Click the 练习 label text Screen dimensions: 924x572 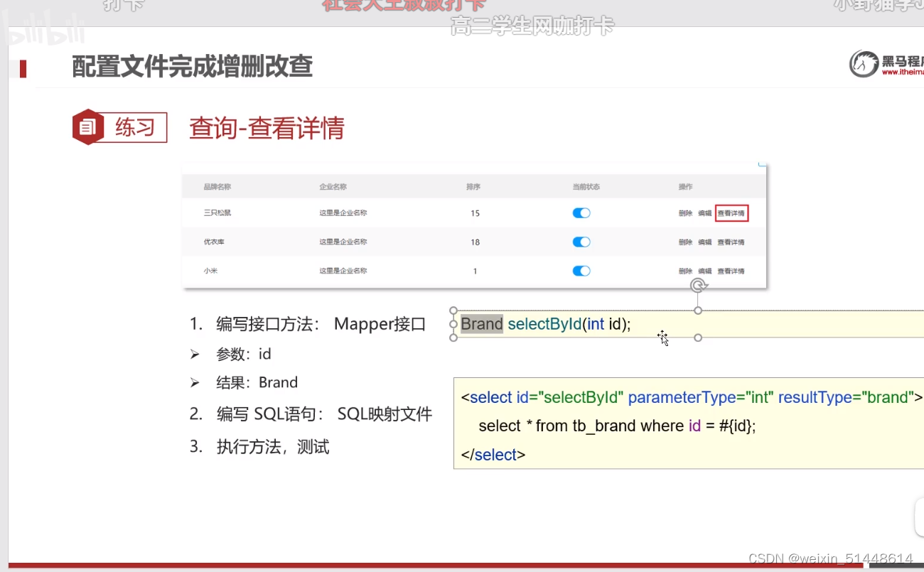(x=135, y=128)
